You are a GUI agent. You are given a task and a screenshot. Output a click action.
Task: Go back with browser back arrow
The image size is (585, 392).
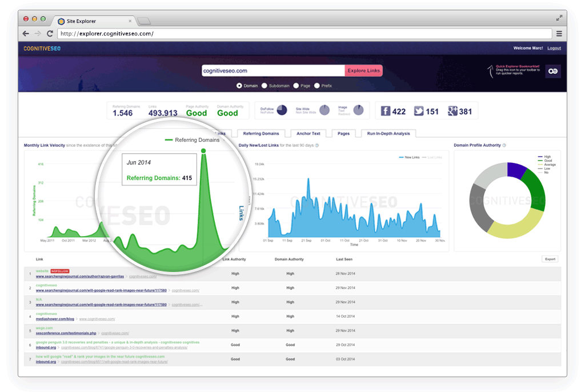pyautogui.click(x=26, y=34)
